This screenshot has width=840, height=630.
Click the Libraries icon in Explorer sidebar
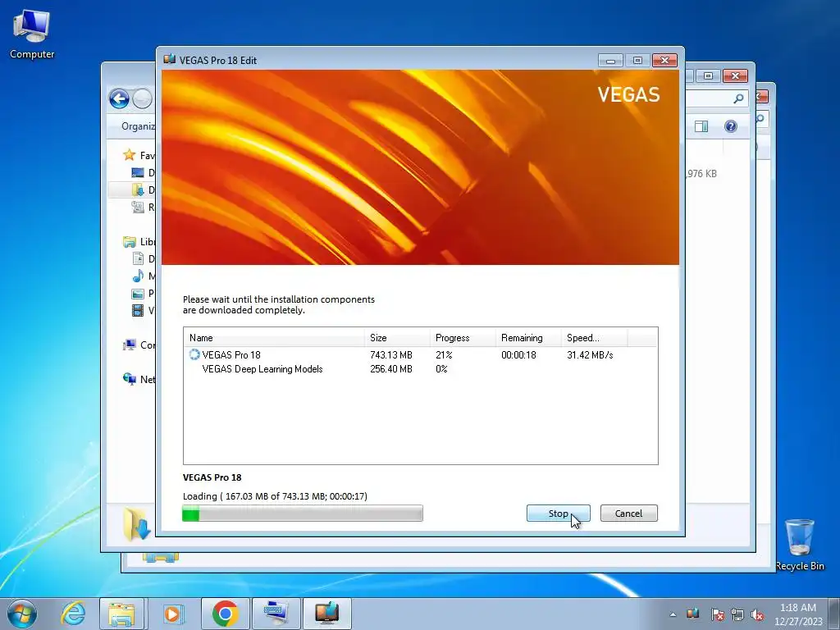129,242
